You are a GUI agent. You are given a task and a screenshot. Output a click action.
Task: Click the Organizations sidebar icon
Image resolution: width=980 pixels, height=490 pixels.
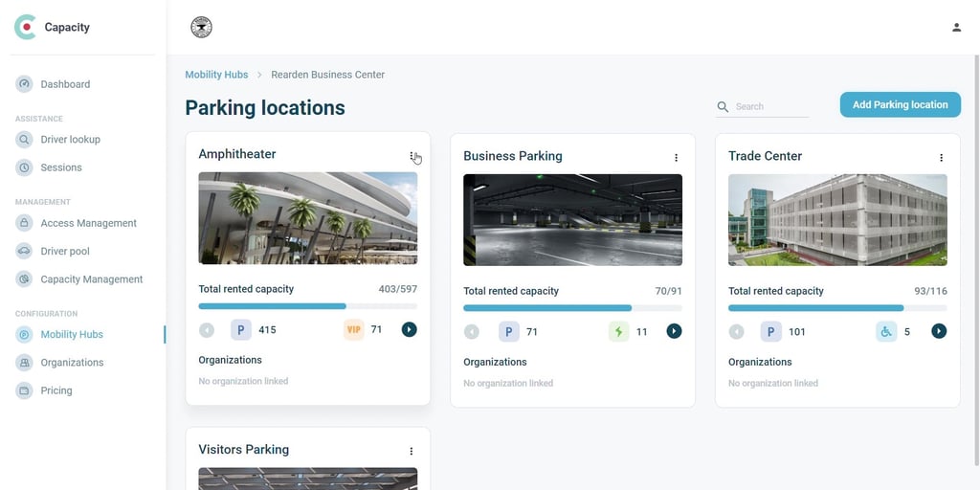24,363
